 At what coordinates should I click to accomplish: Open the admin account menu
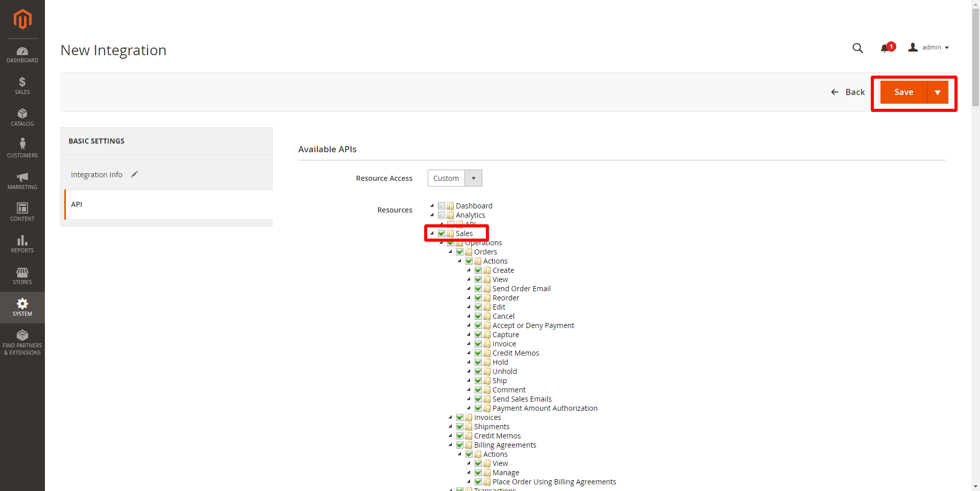click(x=928, y=48)
